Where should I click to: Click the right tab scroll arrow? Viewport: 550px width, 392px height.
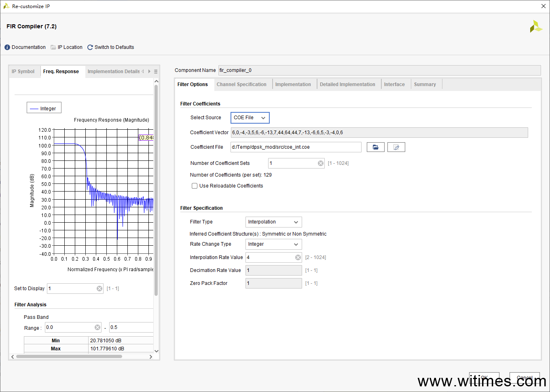[149, 72]
